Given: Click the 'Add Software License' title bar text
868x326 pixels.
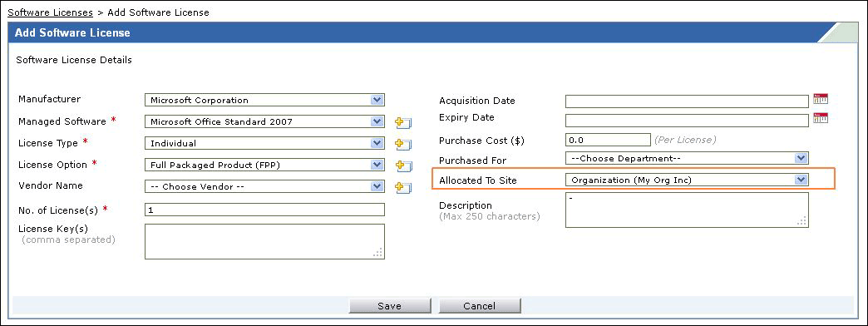Looking at the screenshot, I should pyautogui.click(x=72, y=32).
